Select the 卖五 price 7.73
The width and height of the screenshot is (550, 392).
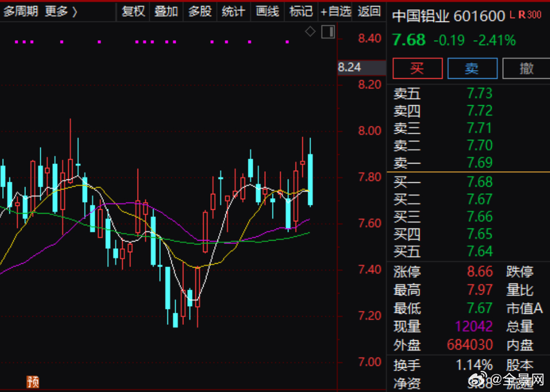480,94
